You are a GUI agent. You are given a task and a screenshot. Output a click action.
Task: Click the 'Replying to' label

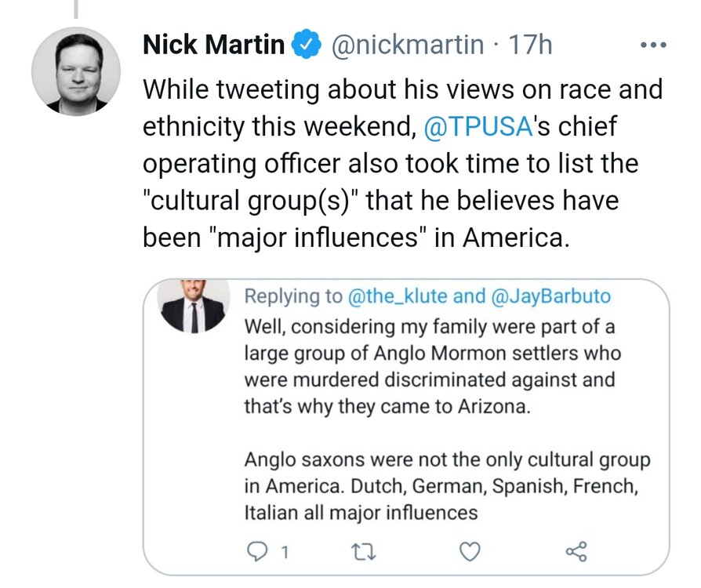293,296
